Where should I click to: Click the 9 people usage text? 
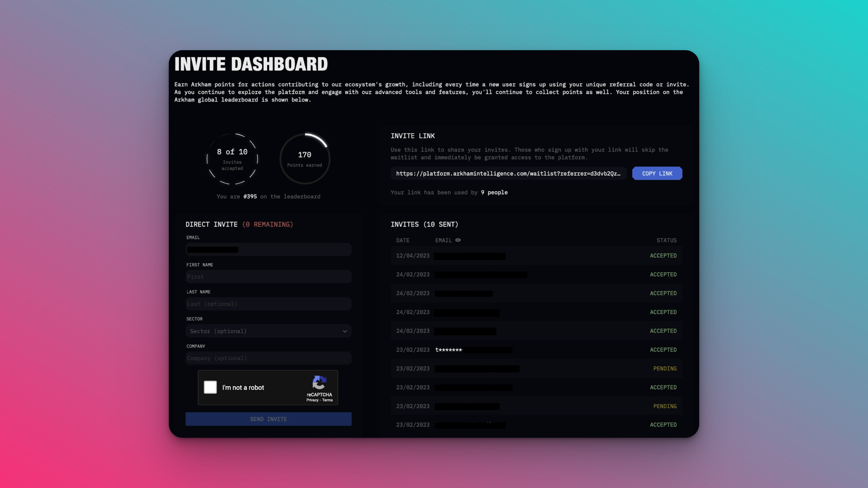coord(494,192)
